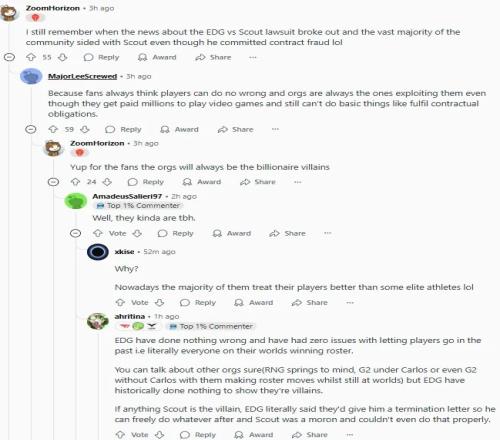
Task: Collapse AmadeusSalieri97's comment thread
Action: [x=76, y=233]
